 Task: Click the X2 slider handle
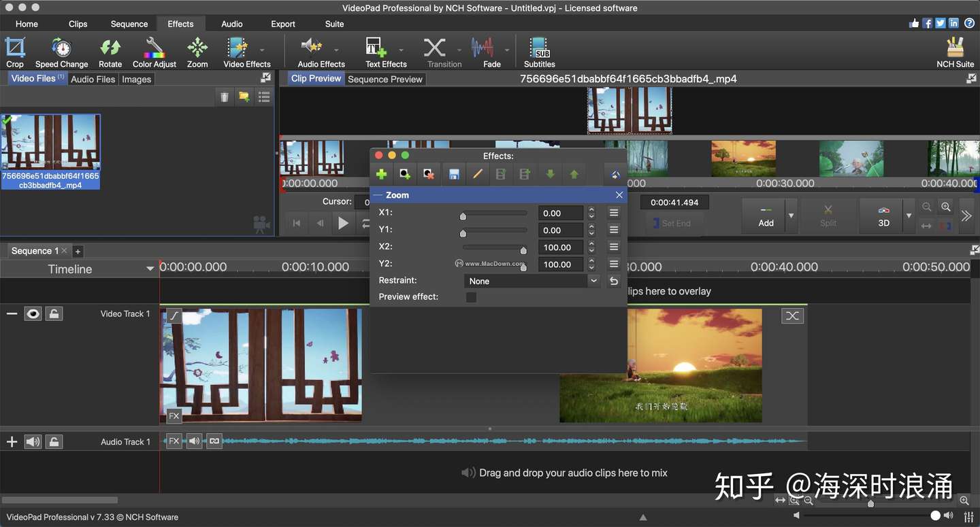523,250
